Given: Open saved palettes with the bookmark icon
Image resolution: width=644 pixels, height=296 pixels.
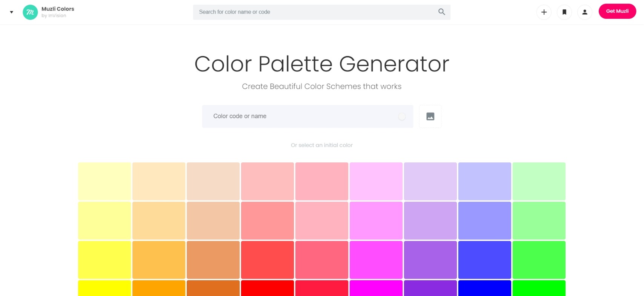Looking at the screenshot, I should [564, 12].
